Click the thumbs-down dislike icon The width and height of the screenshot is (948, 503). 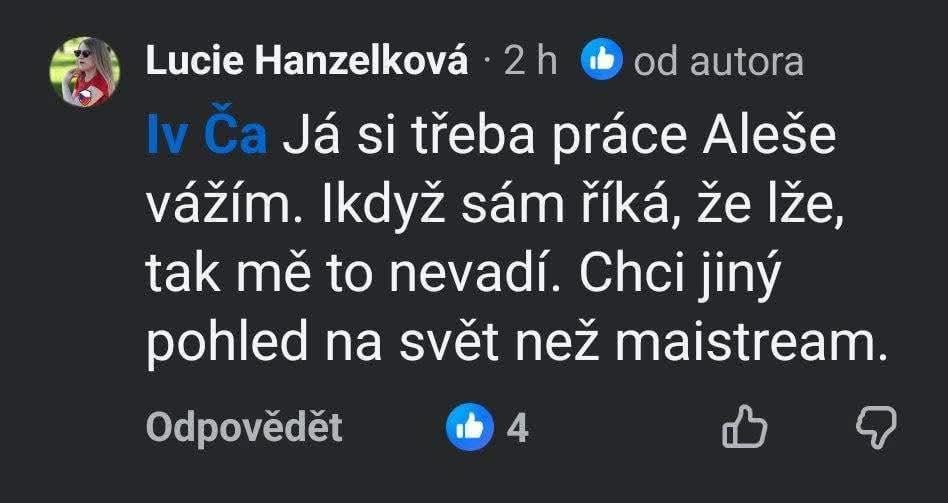pyautogui.click(x=877, y=427)
